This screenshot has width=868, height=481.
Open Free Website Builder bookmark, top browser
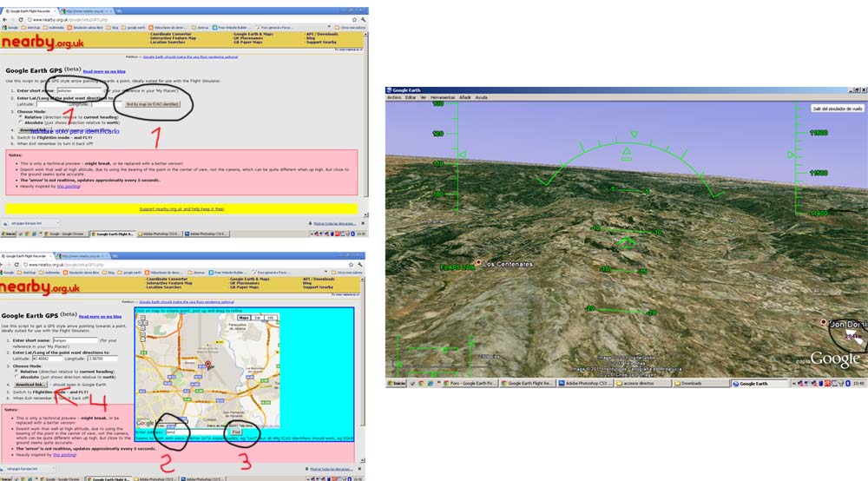click(230, 27)
